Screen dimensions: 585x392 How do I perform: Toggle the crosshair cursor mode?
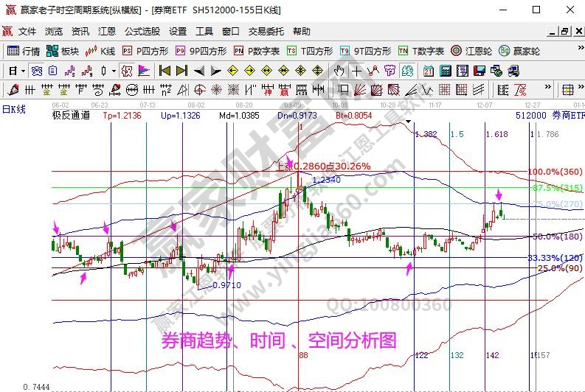pyautogui.click(x=357, y=71)
